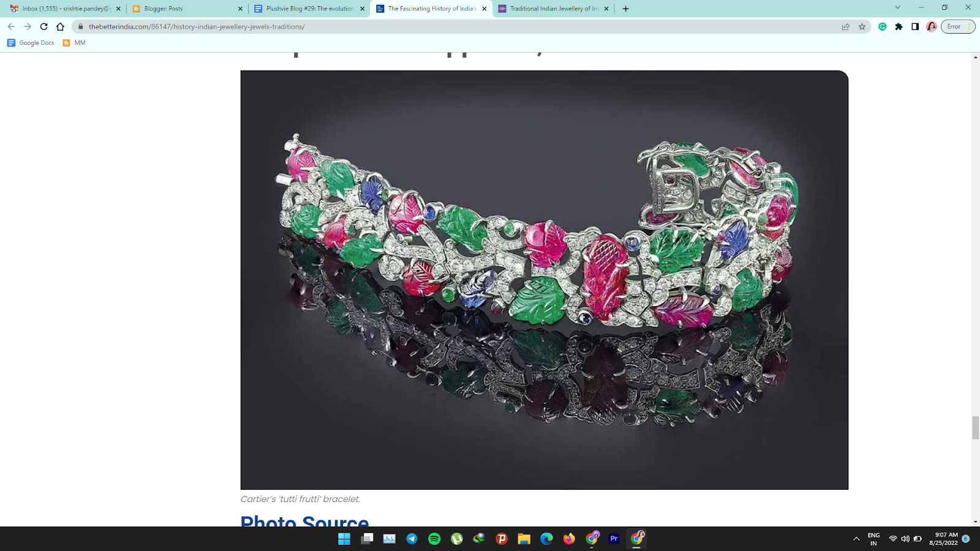The image size is (980, 551).
Task: Bookmark this page with the star icon
Action: pos(862,26)
